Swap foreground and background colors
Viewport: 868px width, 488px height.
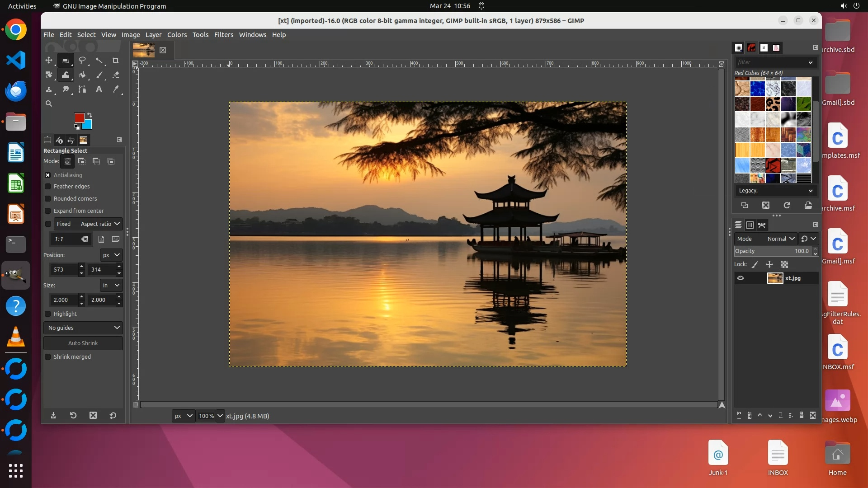[x=90, y=115]
